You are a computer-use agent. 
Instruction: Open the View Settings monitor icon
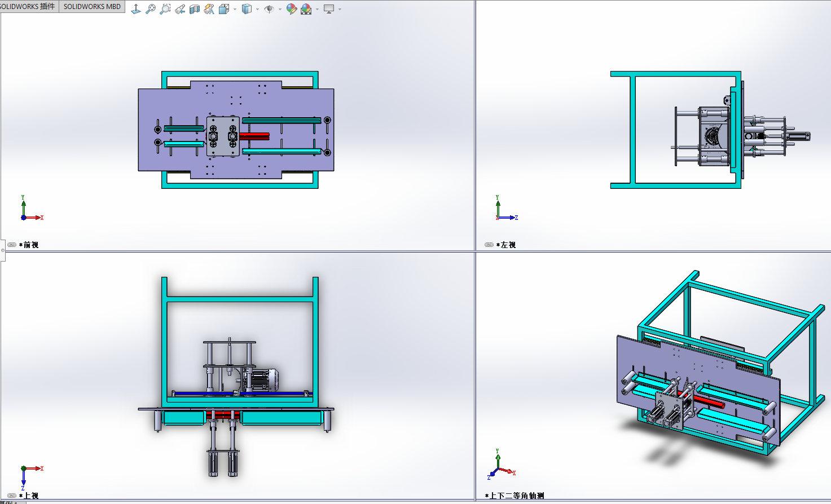pos(329,9)
